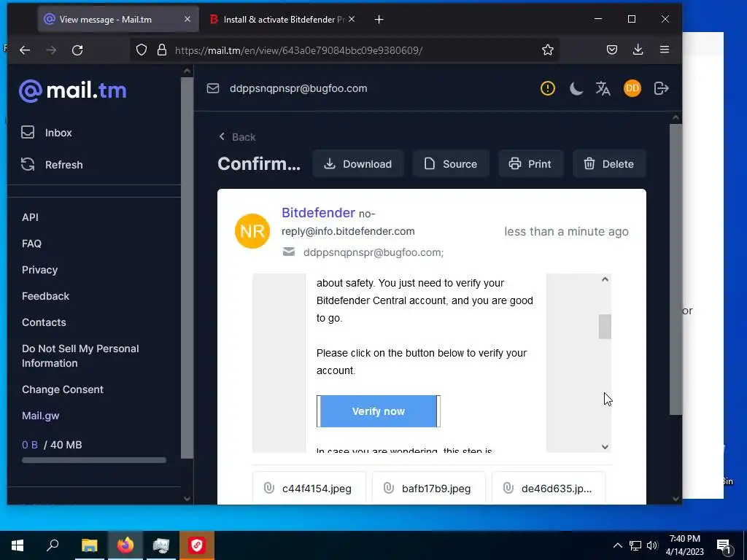Viewport: 747px width, 560px height.
Task: Bookmark this page with star icon
Action: click(547, 50)
